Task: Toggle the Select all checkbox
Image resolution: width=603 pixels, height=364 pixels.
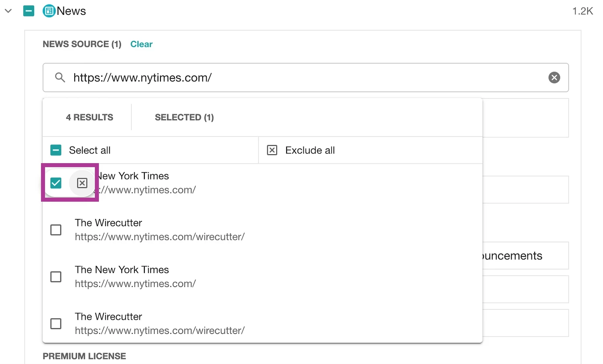Action: point(56,150)
